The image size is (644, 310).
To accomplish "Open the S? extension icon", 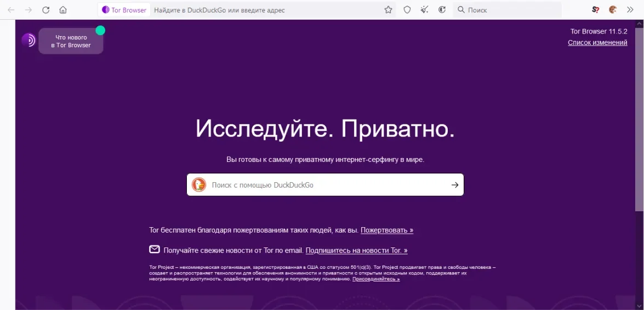I will point(596,10).
